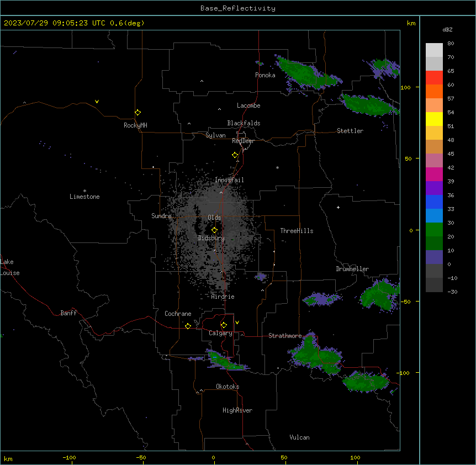Pick the orange 60-57 dBZ legend swatch
Image resolution: width=476 pixels, height=465 pixels.
click(434, 91)
